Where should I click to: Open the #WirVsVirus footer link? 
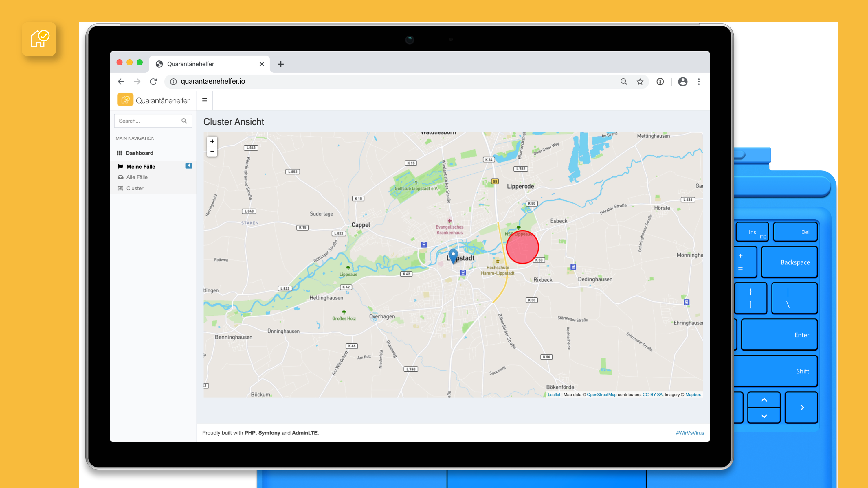[x=690, y=433]
